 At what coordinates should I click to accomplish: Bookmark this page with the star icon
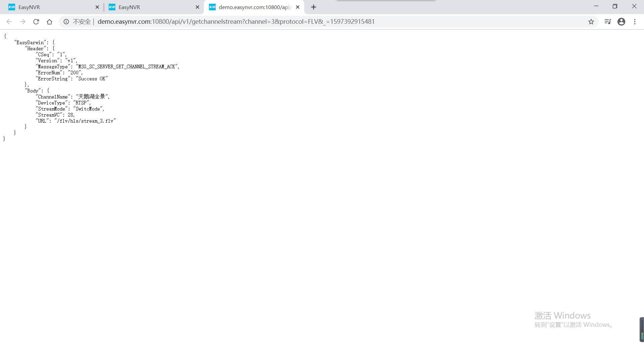pyautogui.click(x=591, y=22)
